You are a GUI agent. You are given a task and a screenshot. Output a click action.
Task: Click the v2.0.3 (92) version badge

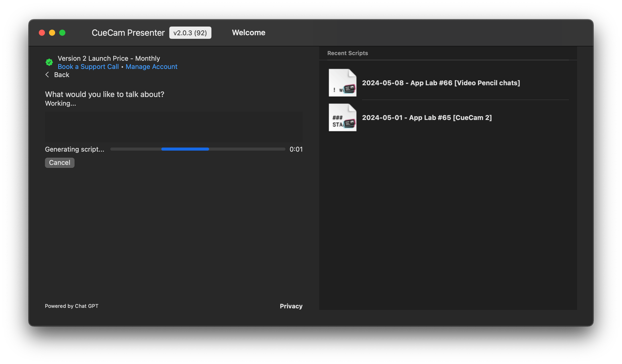pyautogui.click(x=190, y=33)
